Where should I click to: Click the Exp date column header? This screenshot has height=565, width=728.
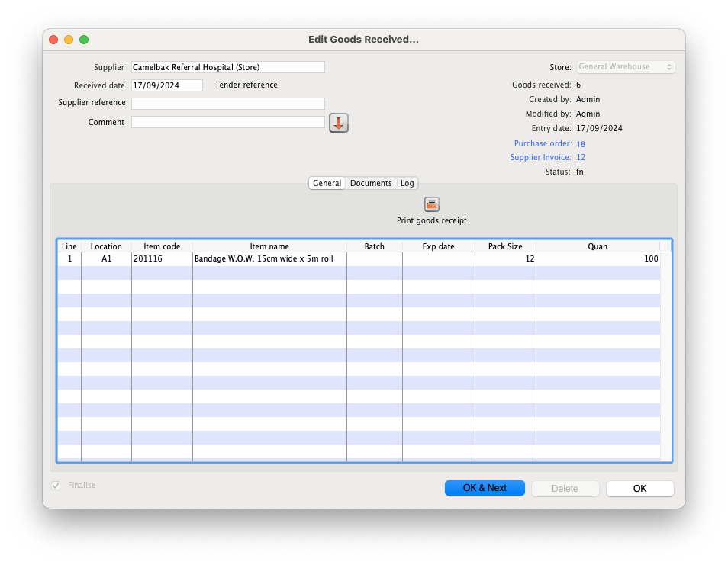[438, 246]
